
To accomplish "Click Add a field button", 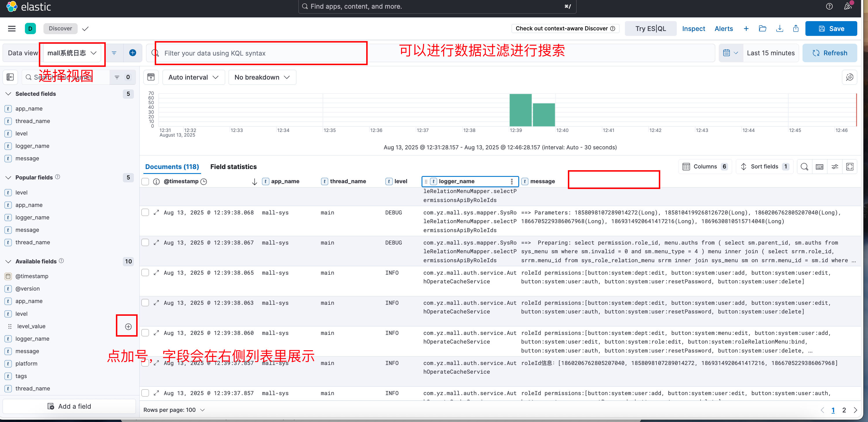I will pyautogui.click(x=70, y=406).
